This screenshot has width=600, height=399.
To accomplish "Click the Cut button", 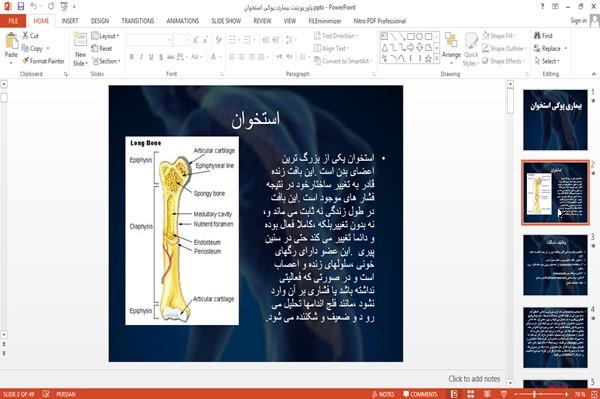I will point(30,36).
